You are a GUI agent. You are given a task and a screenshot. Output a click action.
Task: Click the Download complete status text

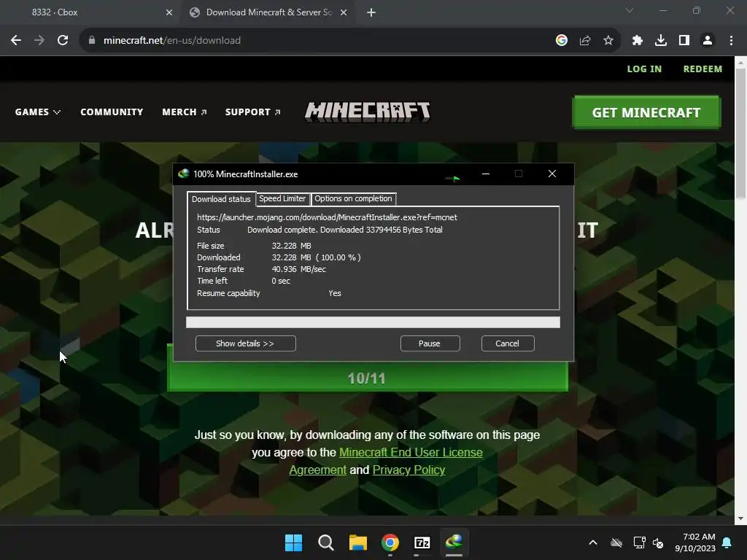coord(344,230)
